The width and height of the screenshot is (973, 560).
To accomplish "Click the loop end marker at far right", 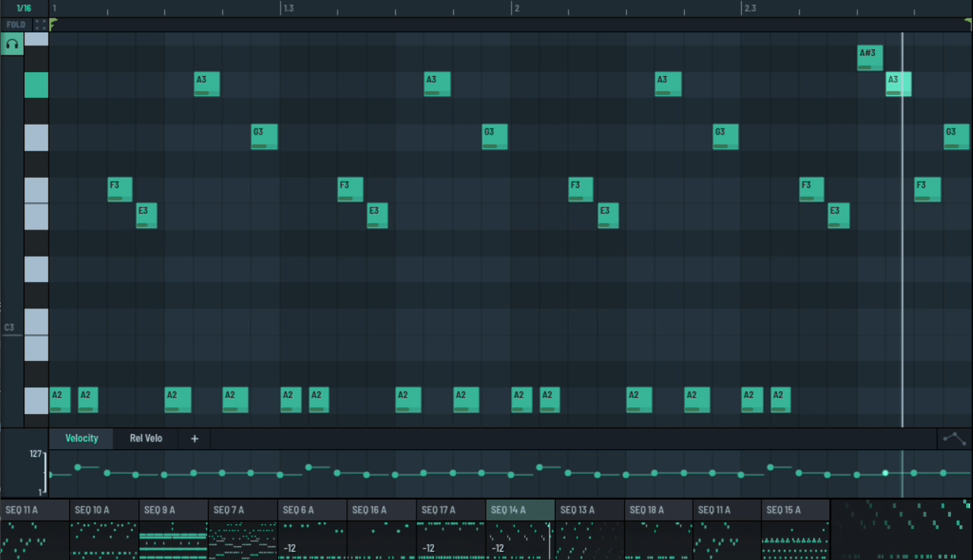I will pyautogui.click(x=968, y=25).
